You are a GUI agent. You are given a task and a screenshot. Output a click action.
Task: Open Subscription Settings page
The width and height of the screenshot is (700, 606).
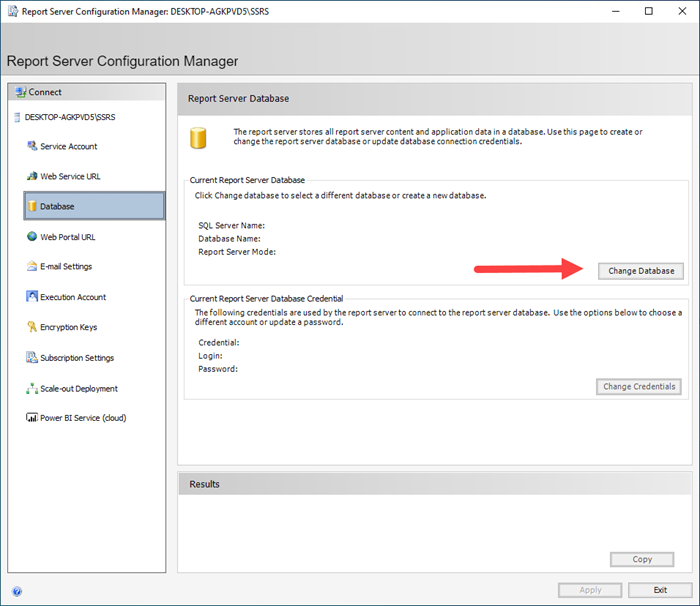[77, 358]
